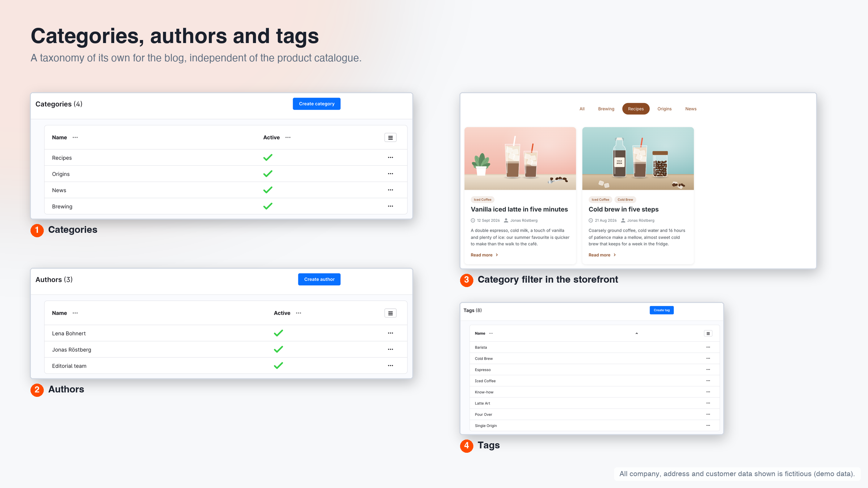Open the list settings icon in the Authors table
Viewport: 868px width, 488px height.
pyautogui.click(x=390, y=313)
